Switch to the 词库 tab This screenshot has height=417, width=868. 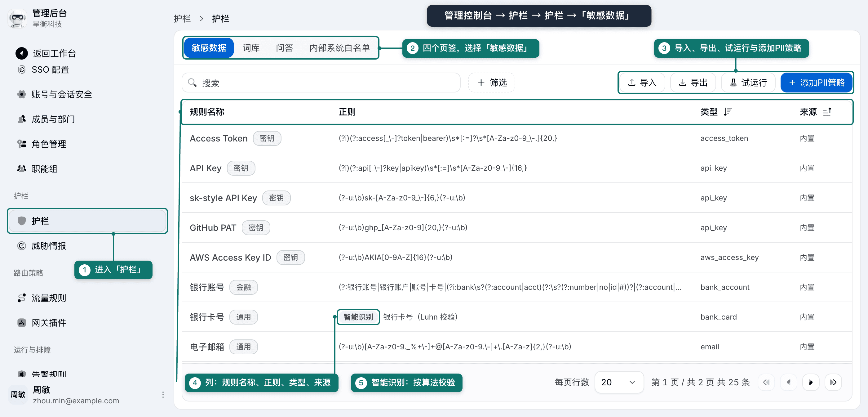click(251, 48)
